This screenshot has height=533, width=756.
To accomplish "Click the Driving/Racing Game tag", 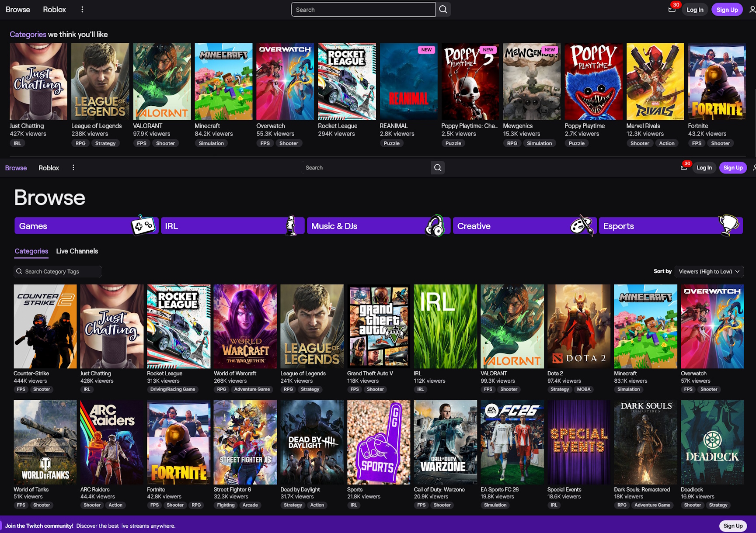I will coord(173,389).
